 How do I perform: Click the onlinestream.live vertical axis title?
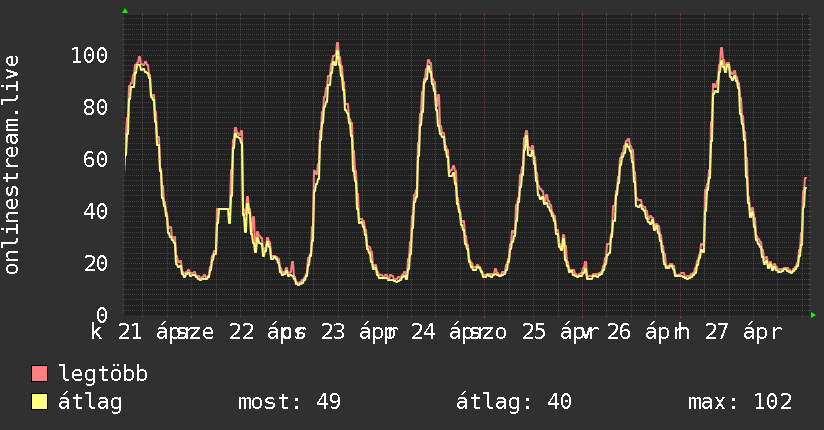coord(11,165)
